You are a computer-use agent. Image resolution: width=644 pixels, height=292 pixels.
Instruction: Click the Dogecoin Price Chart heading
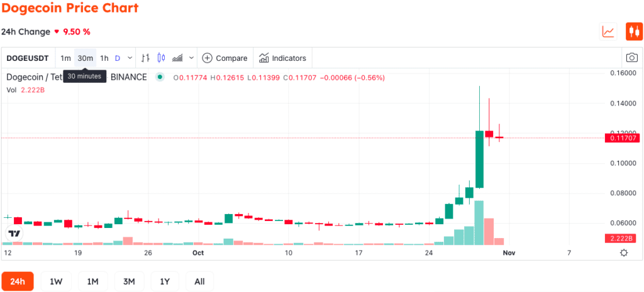(x=70, y=8)
